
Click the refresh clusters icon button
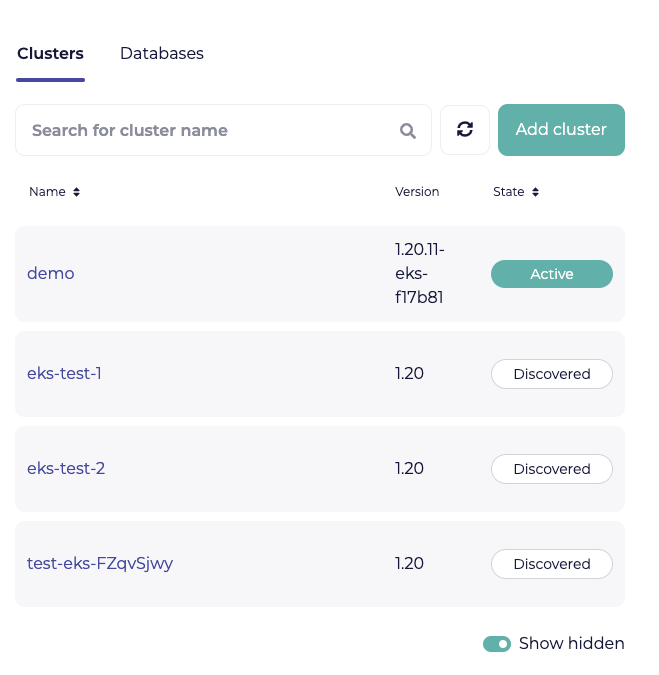(464, 130)
